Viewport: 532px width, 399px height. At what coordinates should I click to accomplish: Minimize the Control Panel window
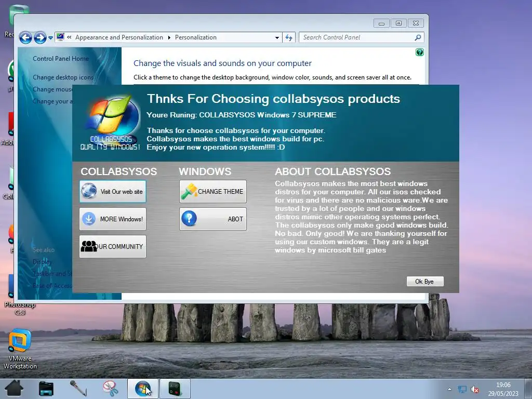382,23
